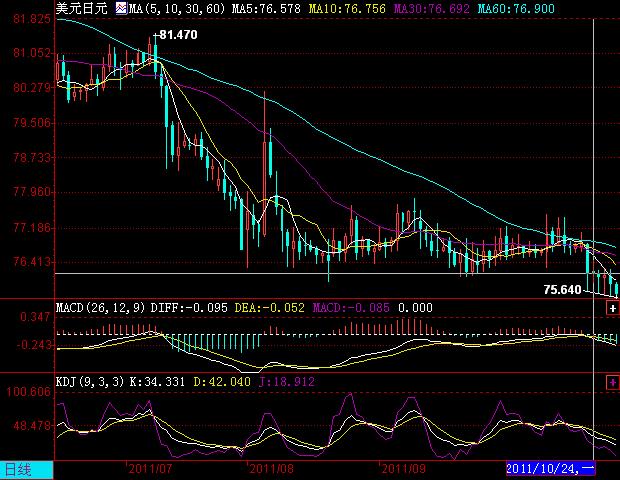
Task: Click the MA10:76.756 value
Action: click(347, 9)
